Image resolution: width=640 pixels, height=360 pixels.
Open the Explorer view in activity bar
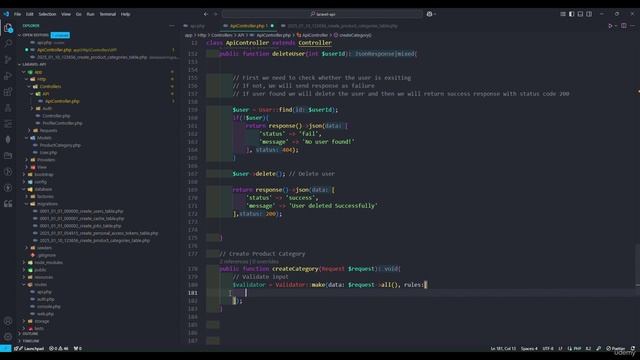(x=8, y=28)
